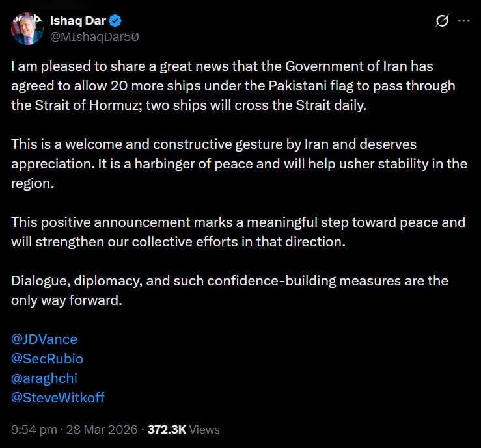Click the 372.3K view count number
Image resolution: width=481 pixels, height=448 pixels.
point(167,430)
